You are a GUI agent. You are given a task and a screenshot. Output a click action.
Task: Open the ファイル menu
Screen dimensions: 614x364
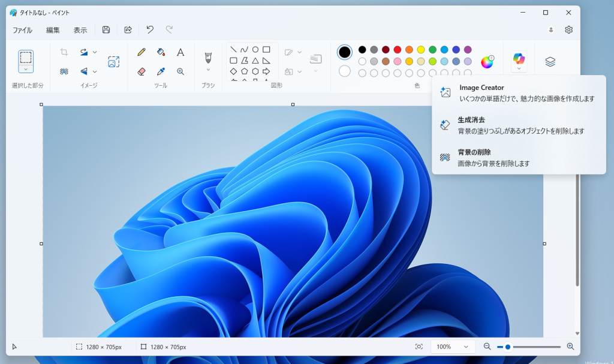point(22,30)
